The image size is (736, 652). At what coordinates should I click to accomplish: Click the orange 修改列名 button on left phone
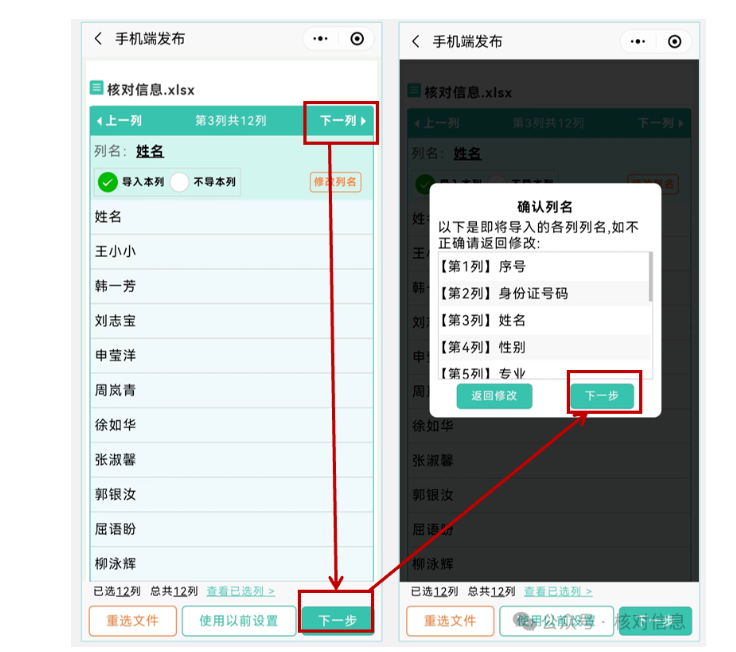(335, 182)
